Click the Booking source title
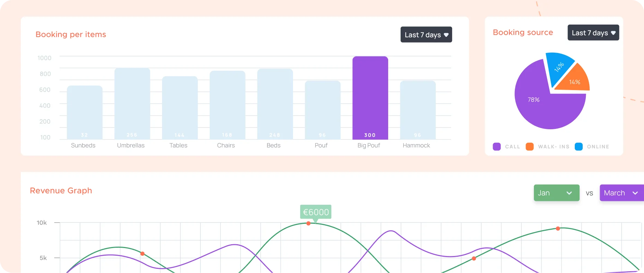 [523, 32]
